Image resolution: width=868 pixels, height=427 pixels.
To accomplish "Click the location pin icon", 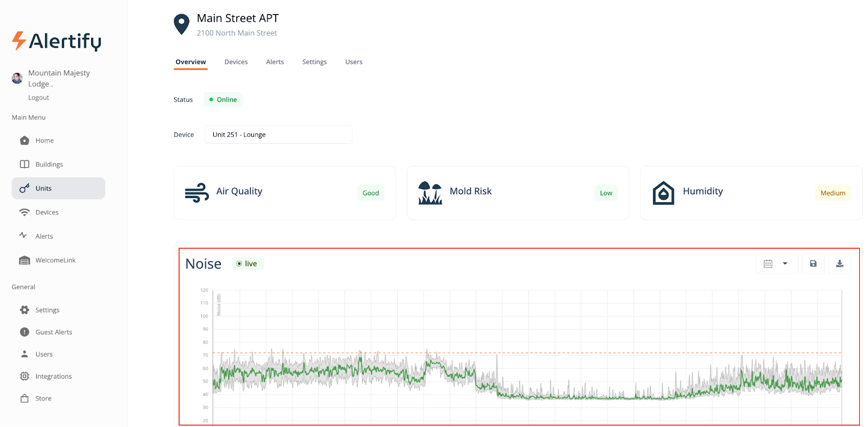I will [x=181, y=24].
